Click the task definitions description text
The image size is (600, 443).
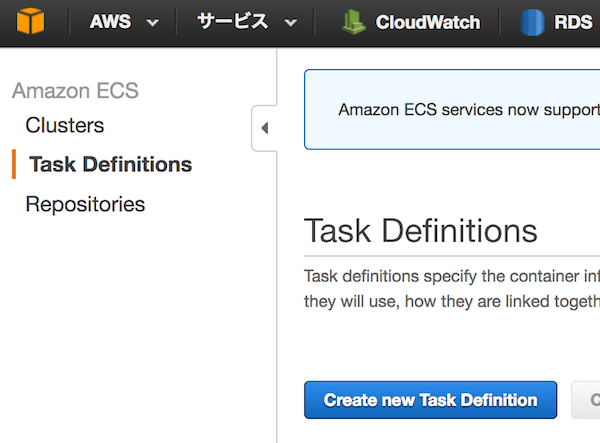tap(452, 288)
